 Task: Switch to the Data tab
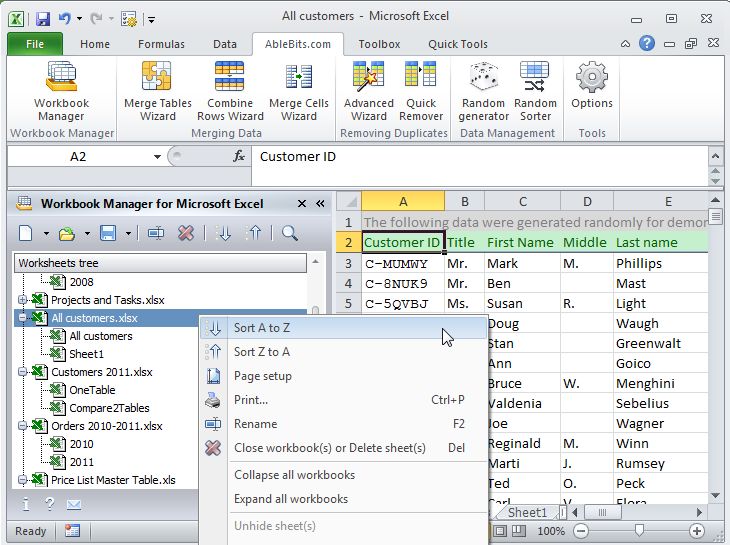point(225,44)
